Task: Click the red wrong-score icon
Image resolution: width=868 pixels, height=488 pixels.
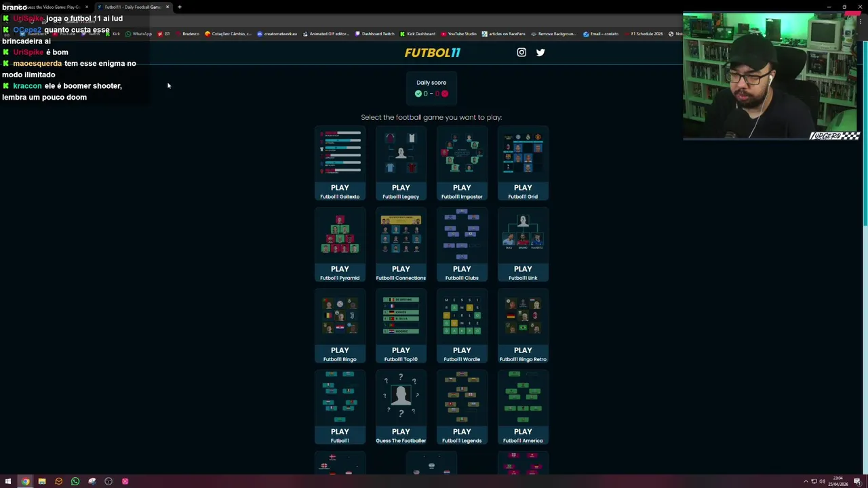Action: click(x=445, y=94)
